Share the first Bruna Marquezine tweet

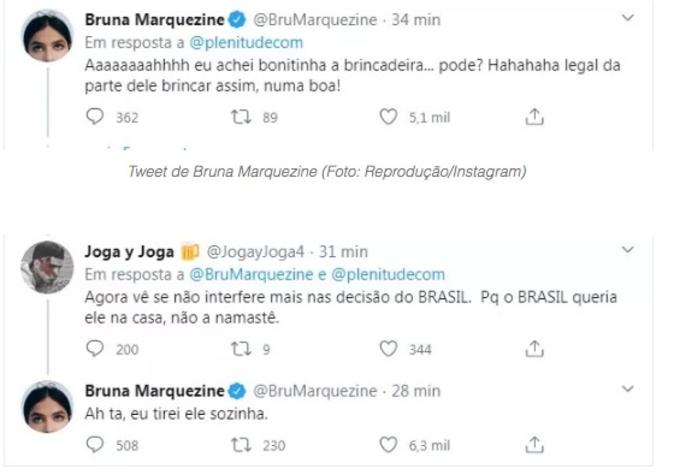(x=534, y=117)
